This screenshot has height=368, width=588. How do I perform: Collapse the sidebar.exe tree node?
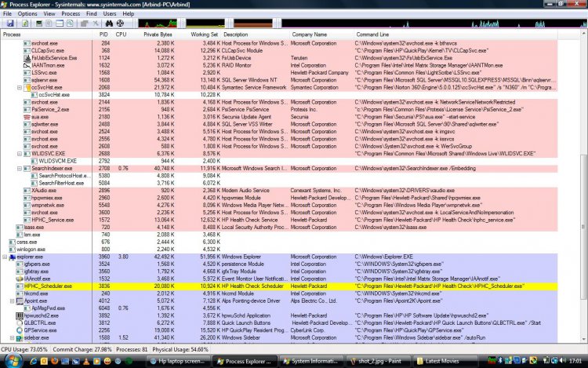click(x=12, y=337)
